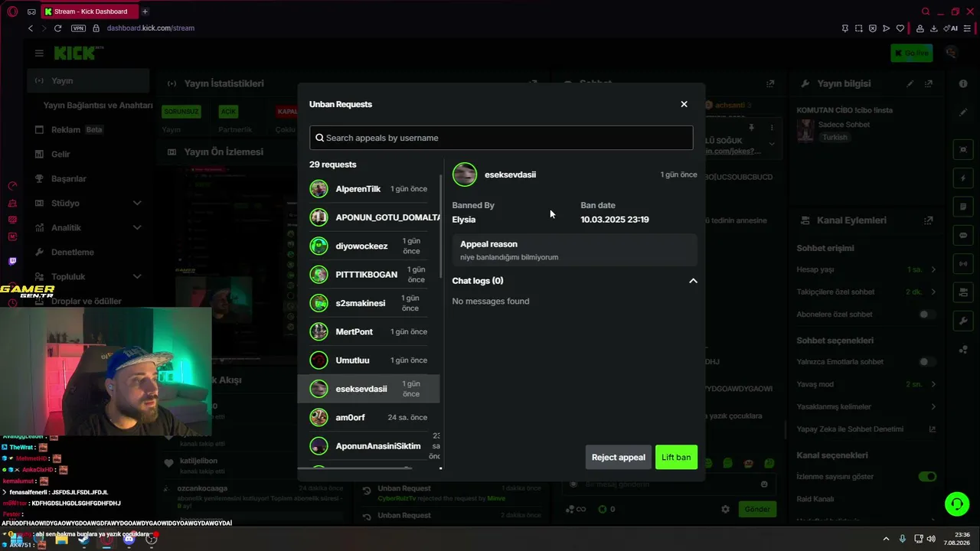Open the diyowockeez unban request

pyautogui.click(x=368, y=246)
